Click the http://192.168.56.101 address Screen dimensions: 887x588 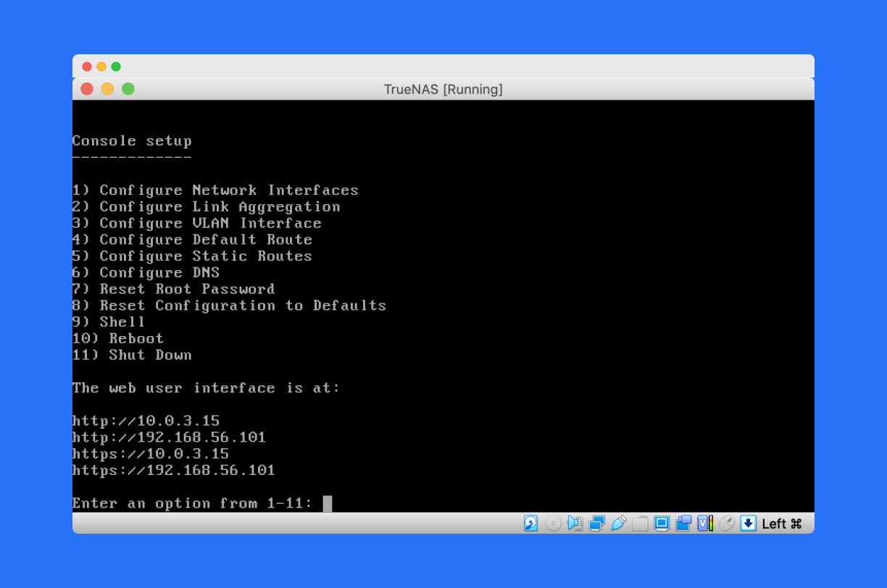169,437
